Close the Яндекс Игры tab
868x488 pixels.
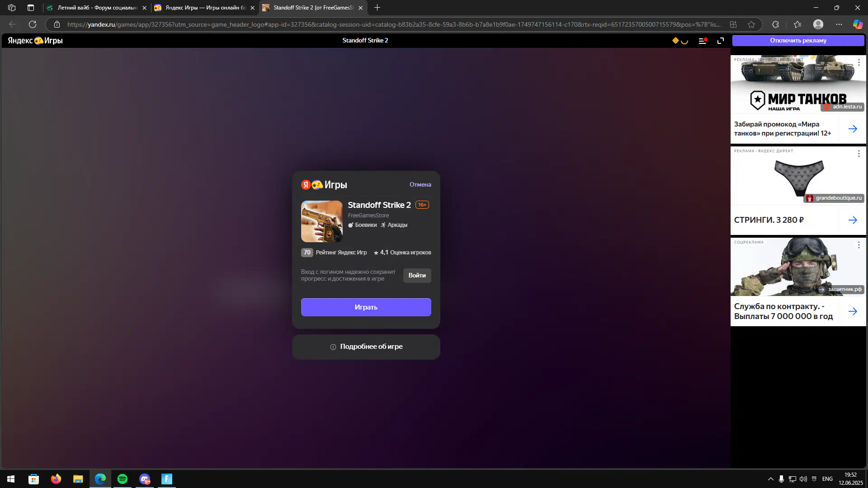pos(252,8)
